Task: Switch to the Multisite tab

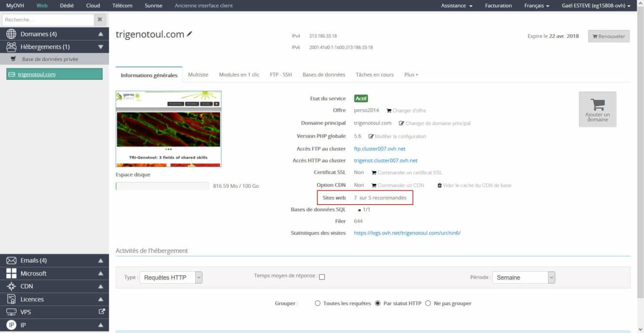Action: (x=198, y=75)
